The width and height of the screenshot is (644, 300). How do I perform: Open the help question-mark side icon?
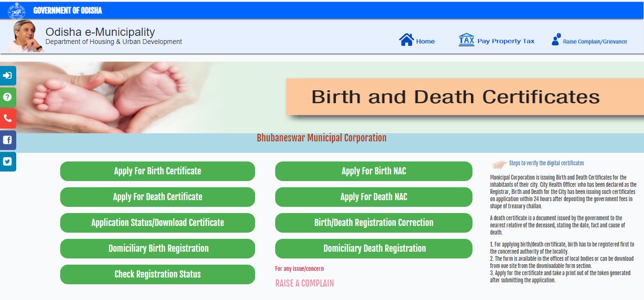click(8, 97)
